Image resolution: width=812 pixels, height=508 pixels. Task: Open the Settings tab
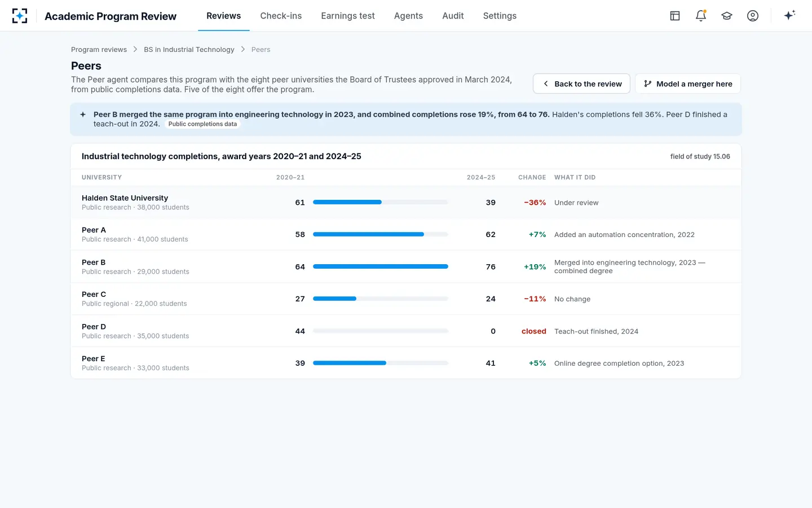coord(500,16)
